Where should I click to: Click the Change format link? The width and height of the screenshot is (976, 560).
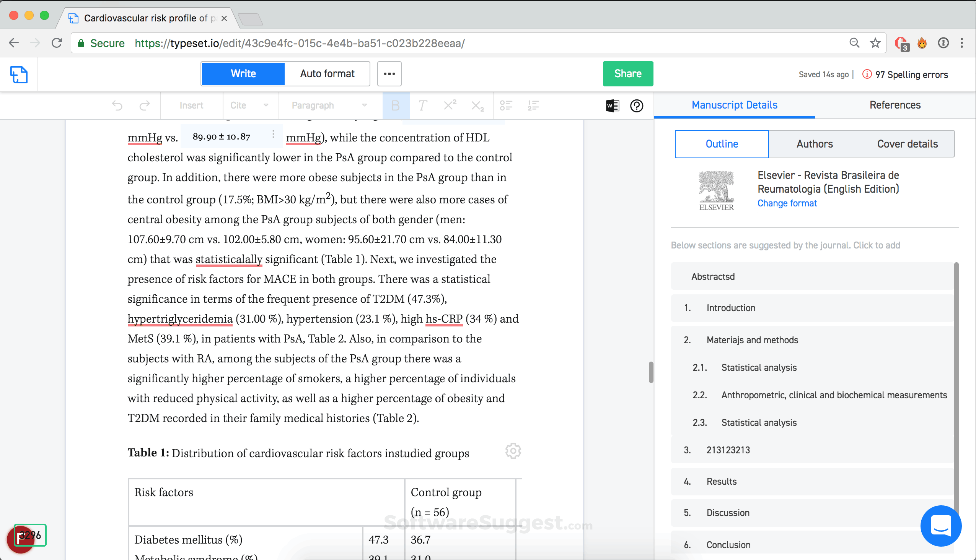tap(787, 203)
